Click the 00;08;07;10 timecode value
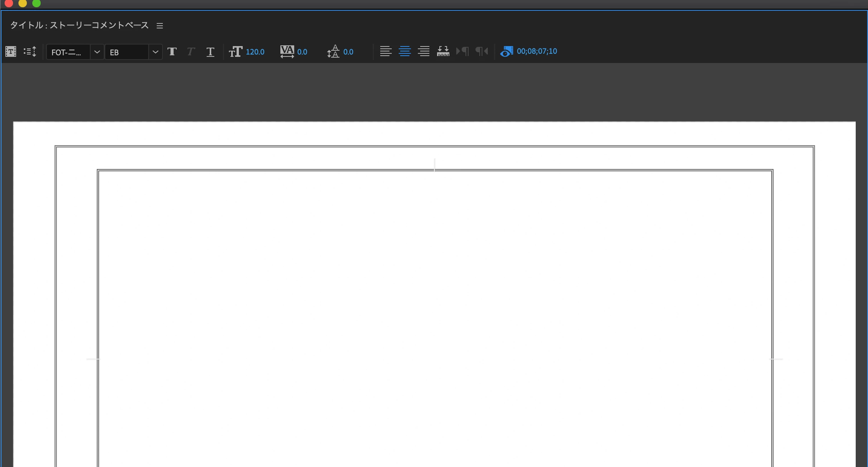 [537, 51]
